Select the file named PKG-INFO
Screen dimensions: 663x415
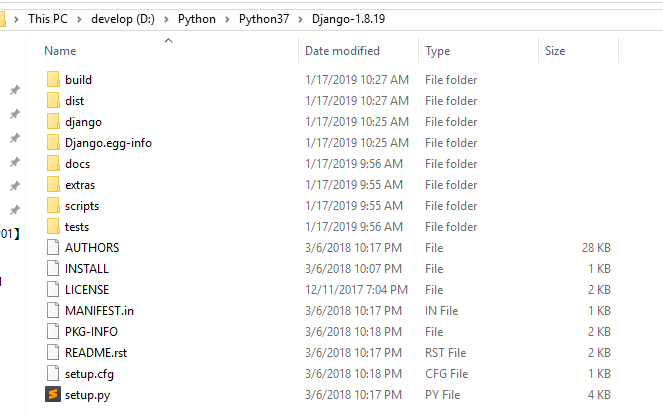pos(91,332)
